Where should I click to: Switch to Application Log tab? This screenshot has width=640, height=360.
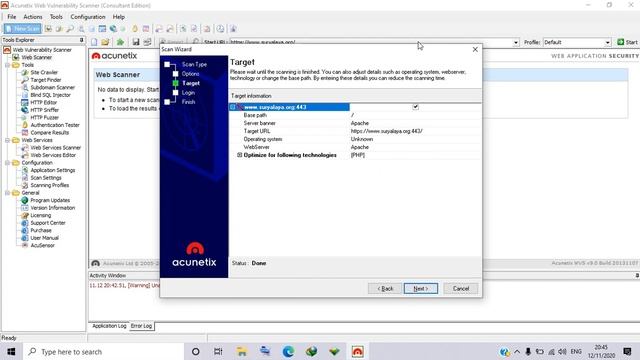(x=109, y=326)
